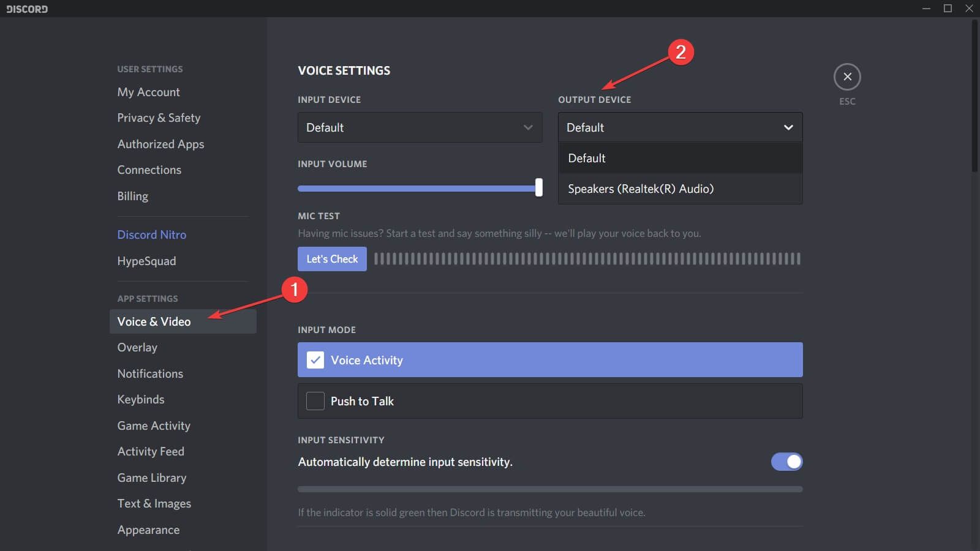Select Game Activity in the sidebar
This screenshot has width=980, height=551.
coord(154,425)
